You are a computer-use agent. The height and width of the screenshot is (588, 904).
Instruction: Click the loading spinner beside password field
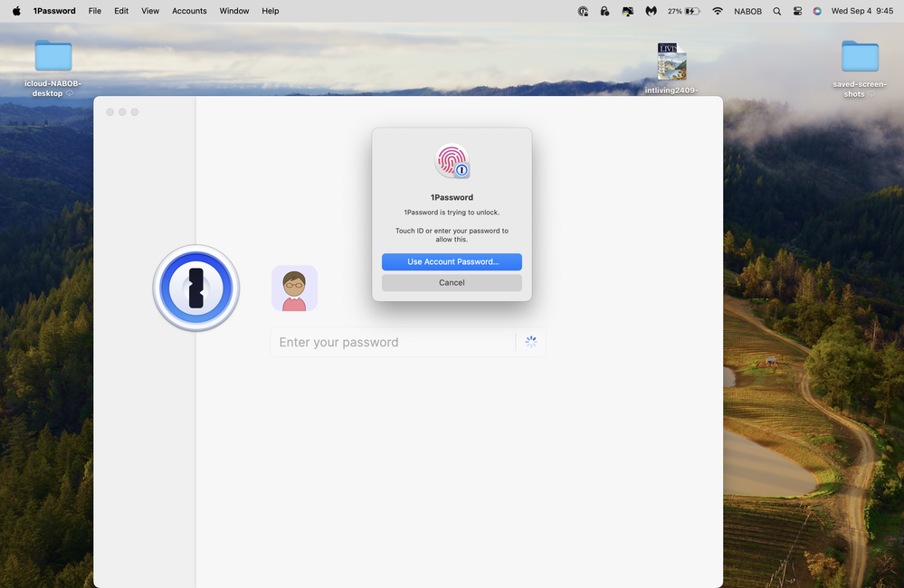[531, 342]
